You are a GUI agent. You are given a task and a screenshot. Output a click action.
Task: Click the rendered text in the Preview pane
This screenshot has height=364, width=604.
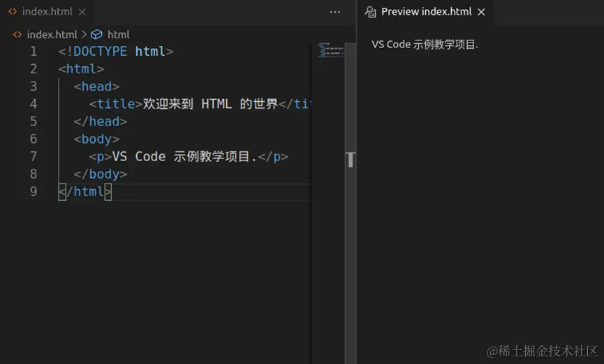[x=425, y=45]
